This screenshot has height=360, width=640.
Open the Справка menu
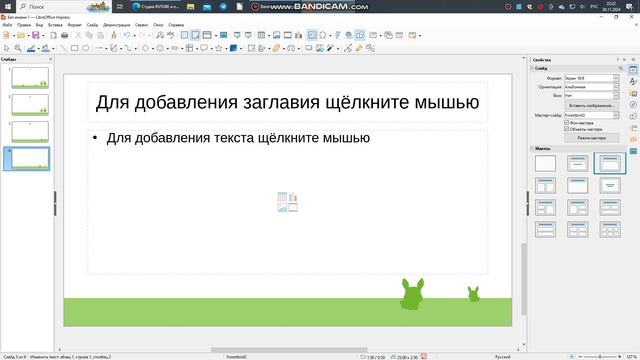click(176, 25)
